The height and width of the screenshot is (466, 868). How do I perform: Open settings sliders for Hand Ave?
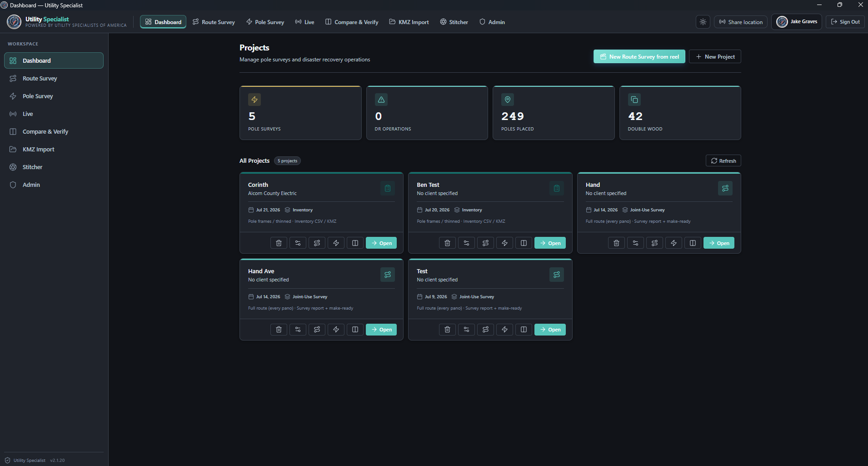point(298,330)
